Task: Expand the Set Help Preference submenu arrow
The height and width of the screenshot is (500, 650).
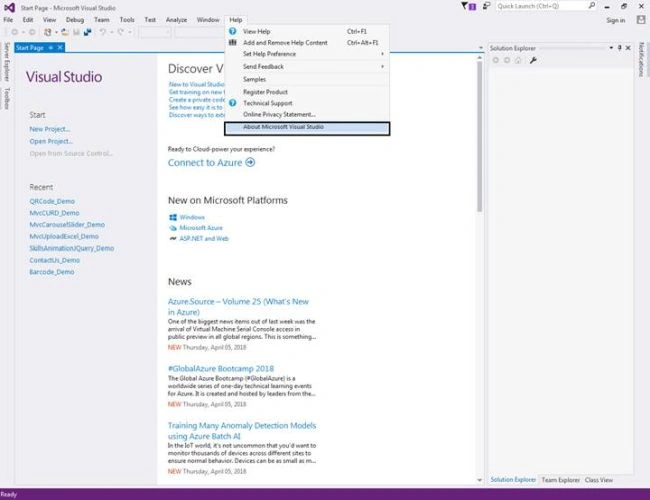Action: click(382, 54)
